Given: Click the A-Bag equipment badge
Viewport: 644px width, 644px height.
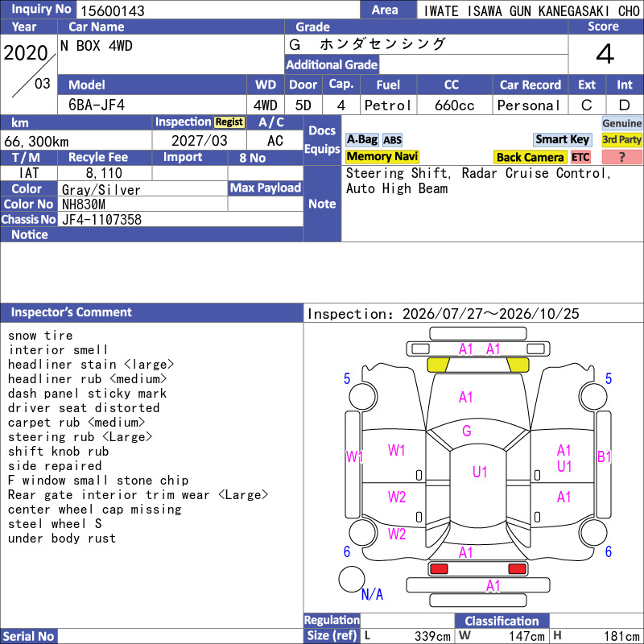Looking at the screenshot, I should point(361,139).
